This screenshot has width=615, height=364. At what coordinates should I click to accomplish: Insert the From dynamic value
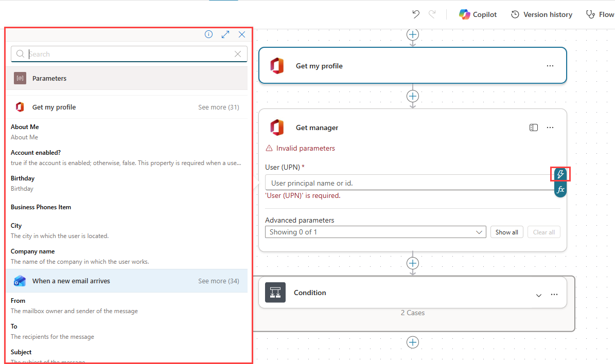[x=127, y=305]
